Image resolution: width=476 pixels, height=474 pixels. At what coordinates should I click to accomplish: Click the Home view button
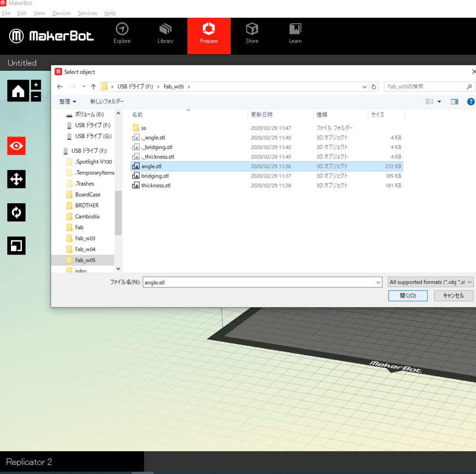(x=18, y=91)
